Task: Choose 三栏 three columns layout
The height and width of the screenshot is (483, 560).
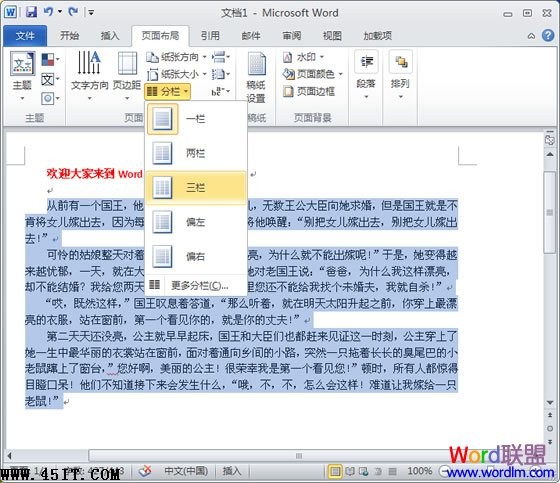Action: 196,187
